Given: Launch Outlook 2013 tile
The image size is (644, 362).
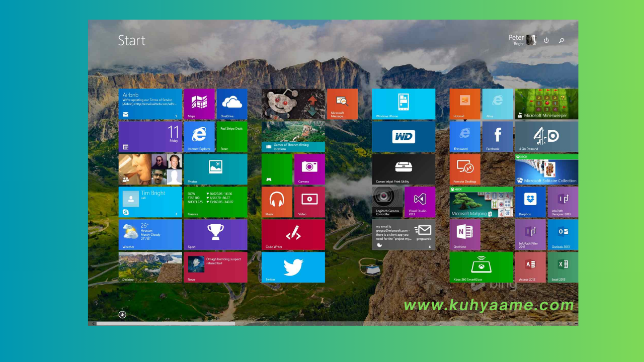Looking at the screenshot, I should click(563, 235).
